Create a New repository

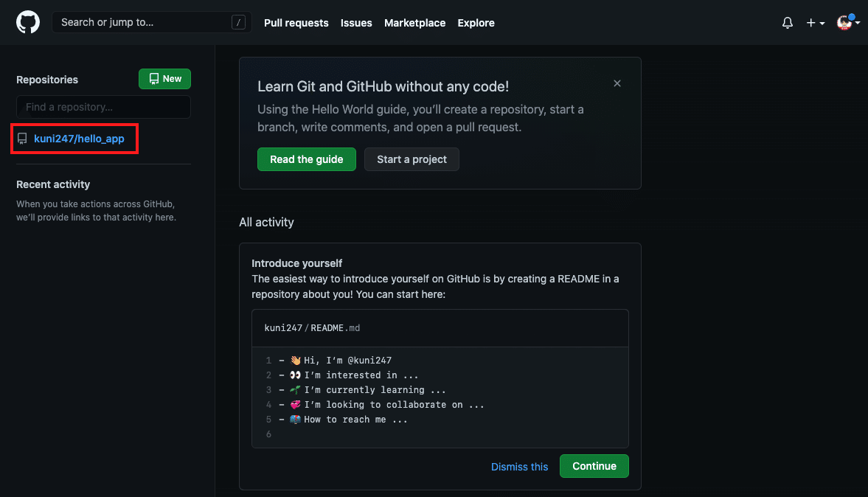(164, 79)
